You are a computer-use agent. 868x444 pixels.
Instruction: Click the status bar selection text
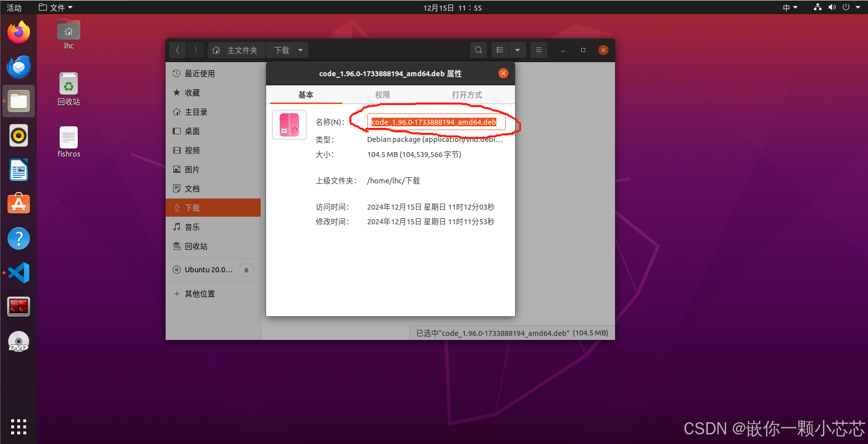point(512,333)
